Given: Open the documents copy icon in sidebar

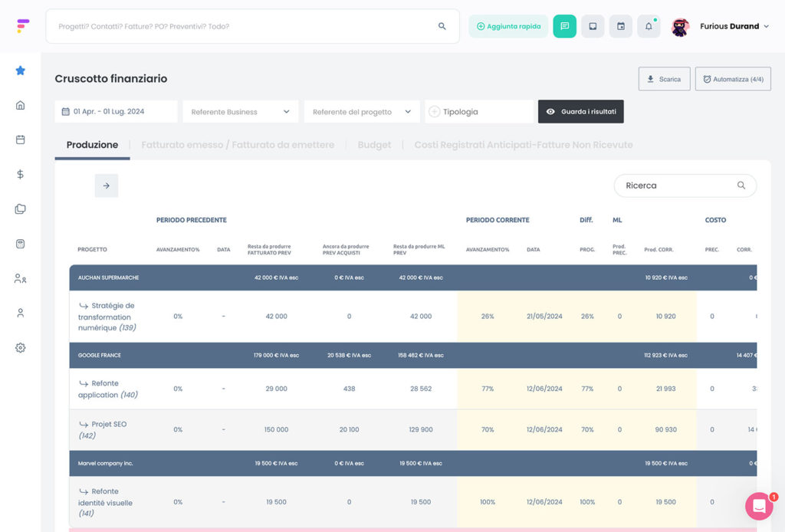Looking at the screenshot, I should (x=20, y=209).
